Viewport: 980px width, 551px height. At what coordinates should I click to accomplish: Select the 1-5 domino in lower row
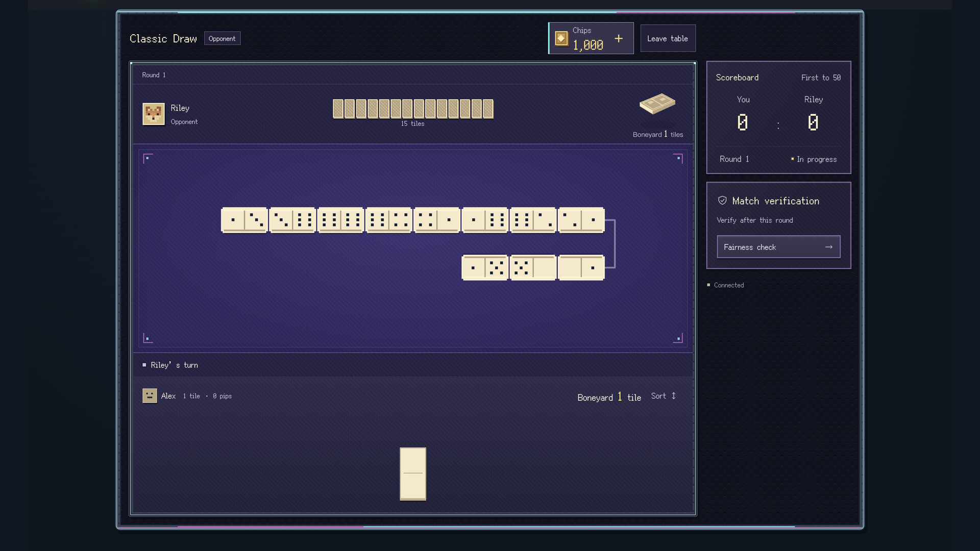(x=485, y=268)
